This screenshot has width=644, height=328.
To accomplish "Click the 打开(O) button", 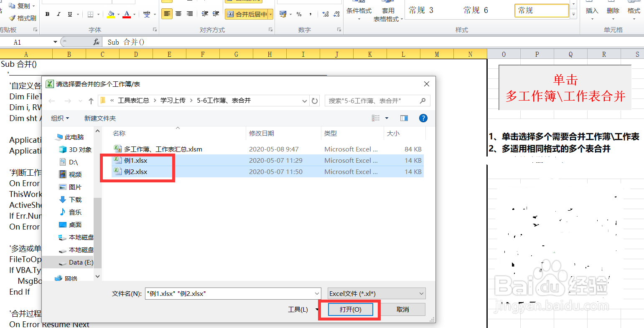I will [x=351, y=309].
